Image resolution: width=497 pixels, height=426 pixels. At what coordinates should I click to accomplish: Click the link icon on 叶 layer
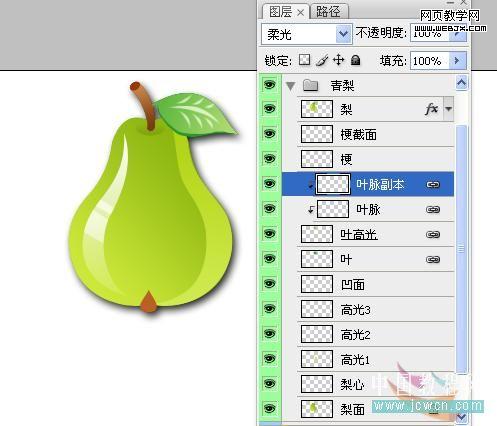click(x=433, y=259)
